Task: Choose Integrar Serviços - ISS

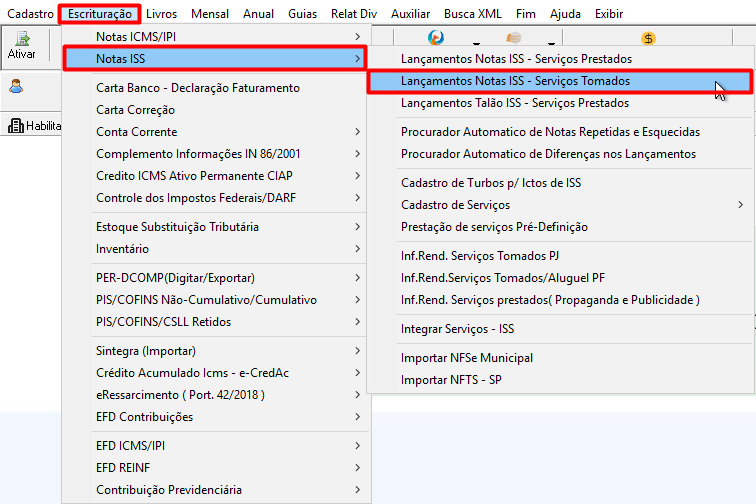Action: [x=560, y=329]
